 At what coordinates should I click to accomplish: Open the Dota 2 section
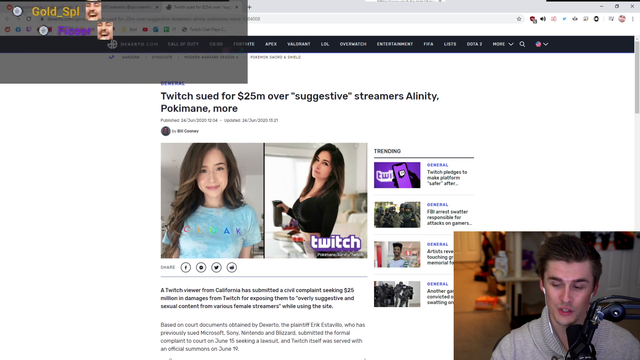(x=474, y=44)
